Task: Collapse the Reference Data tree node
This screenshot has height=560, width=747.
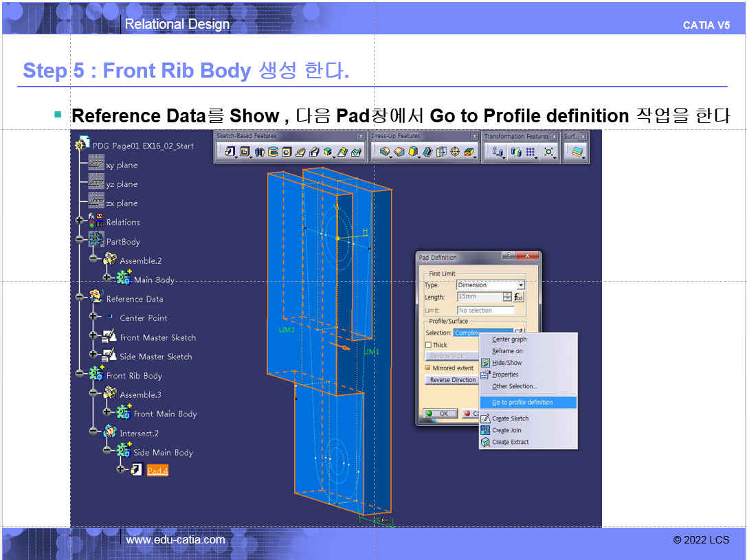Action: pyautogui.click(x=80, y=298)
